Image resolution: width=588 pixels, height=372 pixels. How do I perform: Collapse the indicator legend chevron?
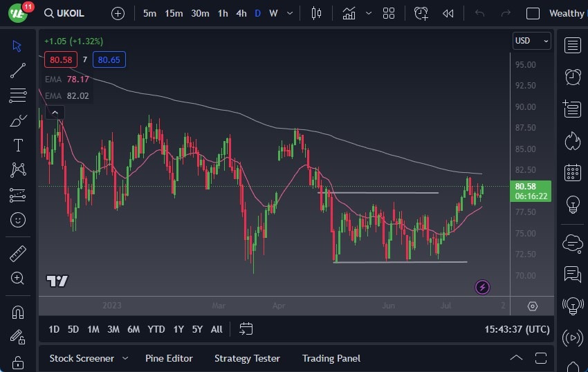click(54, 112)
